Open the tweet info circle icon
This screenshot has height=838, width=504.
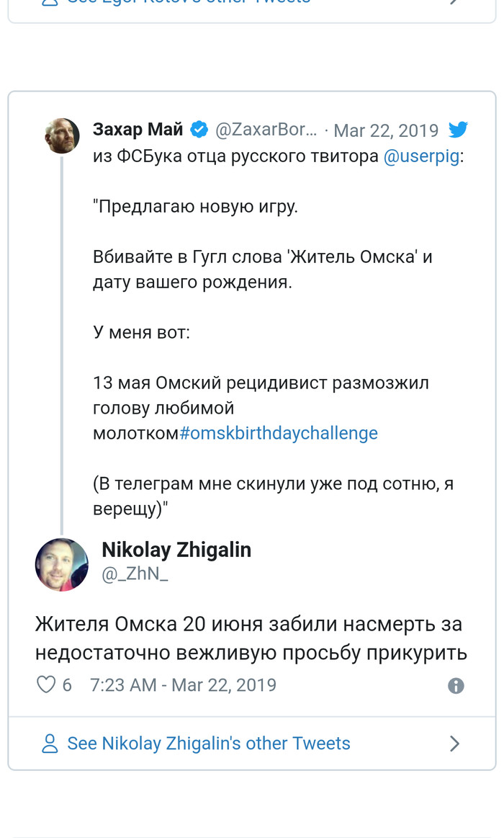point(456,685)
